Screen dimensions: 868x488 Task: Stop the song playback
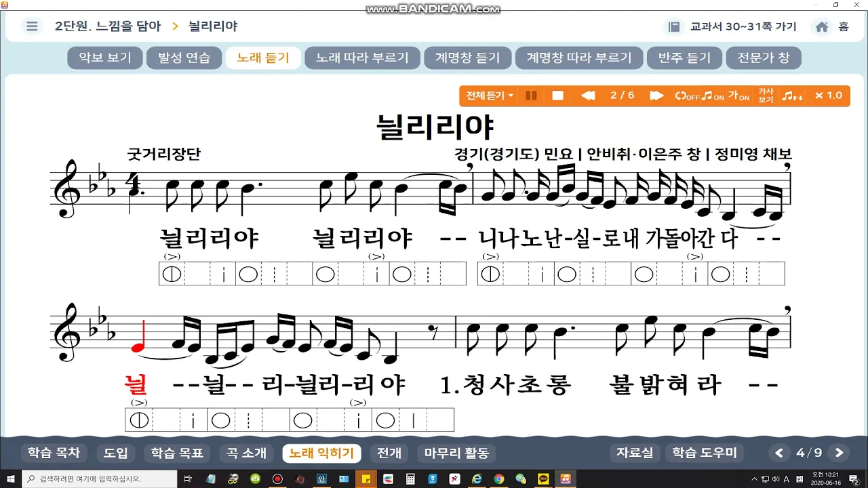point(558,96)
